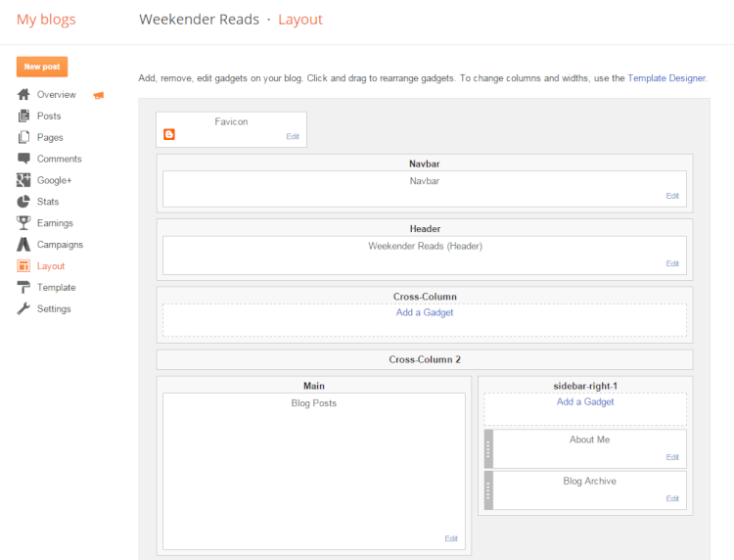The height and width of the screenshot is (560, 734).
Task: View Stats from the sidebar
Action: (x=48, y=202)
